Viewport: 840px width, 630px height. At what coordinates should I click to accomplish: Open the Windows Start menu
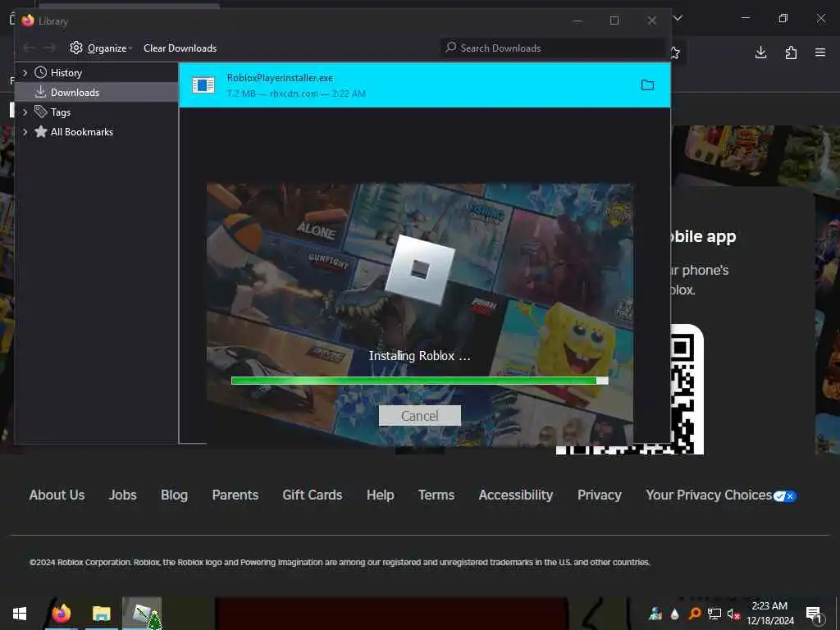pyautogui.click(x=20, y=614)
